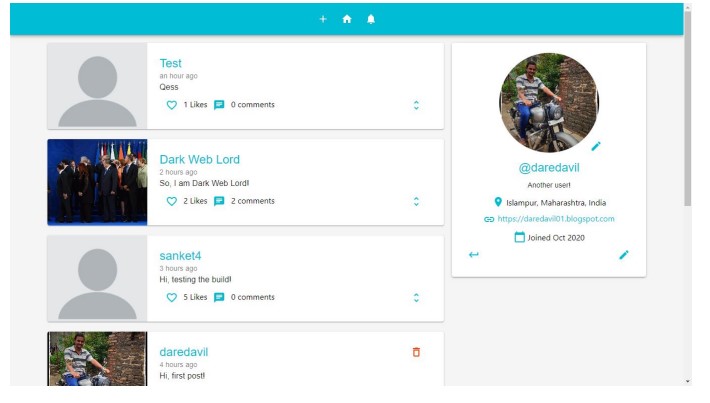Click the Test post placeholder avatar
The height and width of the screenshot is (403, 710).
click(x=97, y=86)
